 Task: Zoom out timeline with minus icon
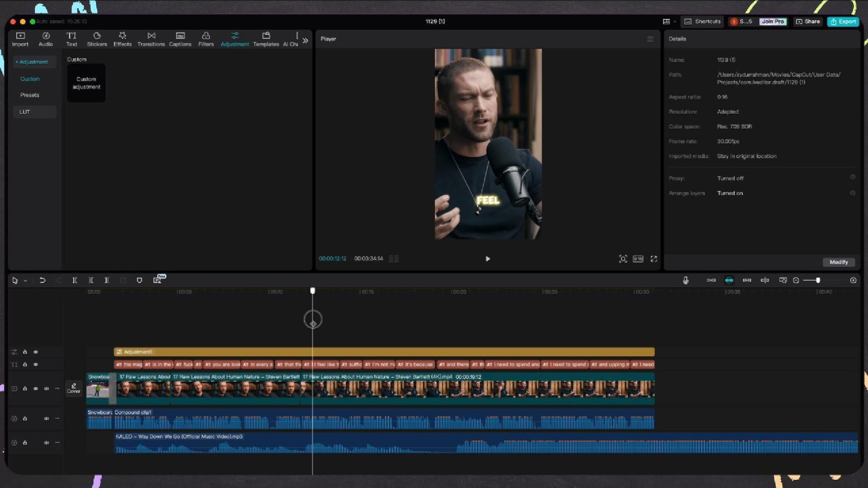coord(796,281)
